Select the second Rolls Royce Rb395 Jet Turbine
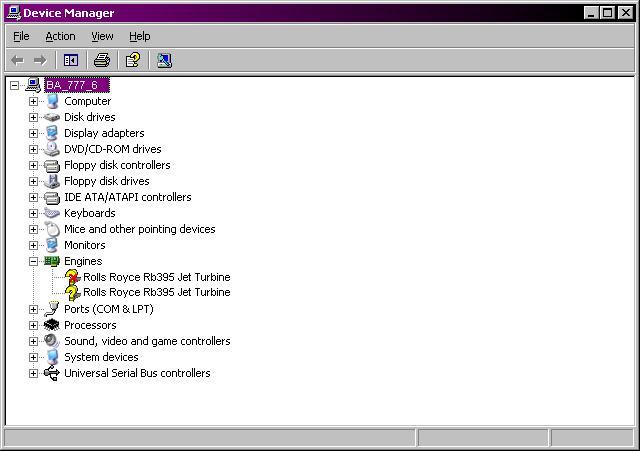 157,292
